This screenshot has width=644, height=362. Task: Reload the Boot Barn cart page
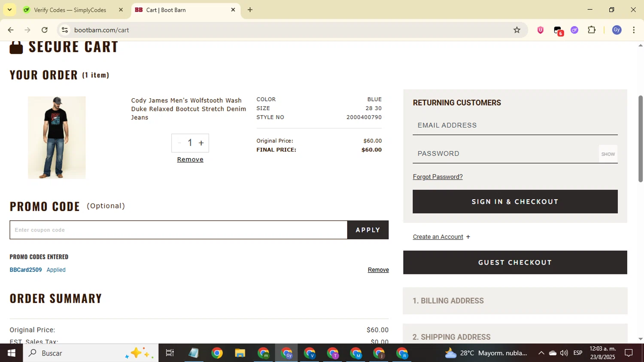click(x=45, y=30)
